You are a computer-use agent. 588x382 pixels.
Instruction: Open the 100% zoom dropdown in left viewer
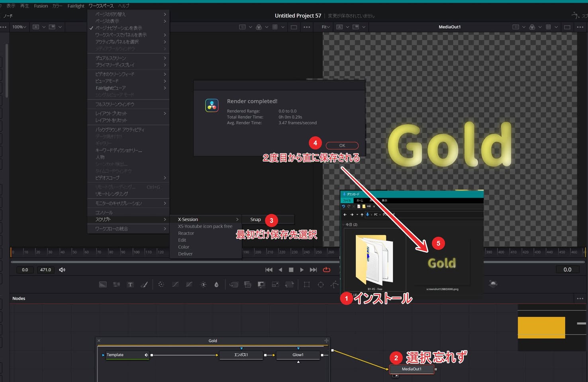(19, 27)
